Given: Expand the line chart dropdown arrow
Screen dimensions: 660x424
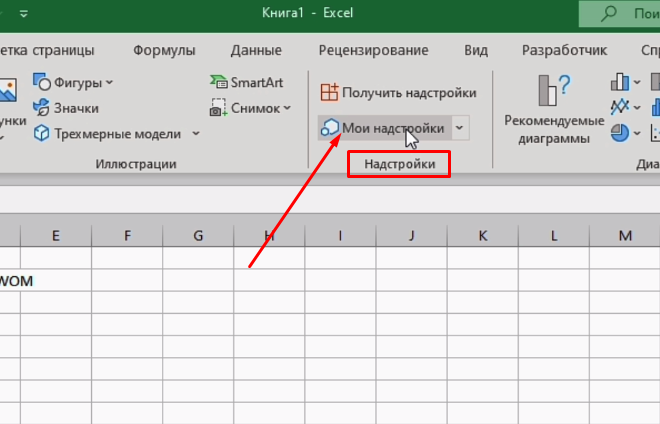Looking at the screenshot, I should pos(637,108).
